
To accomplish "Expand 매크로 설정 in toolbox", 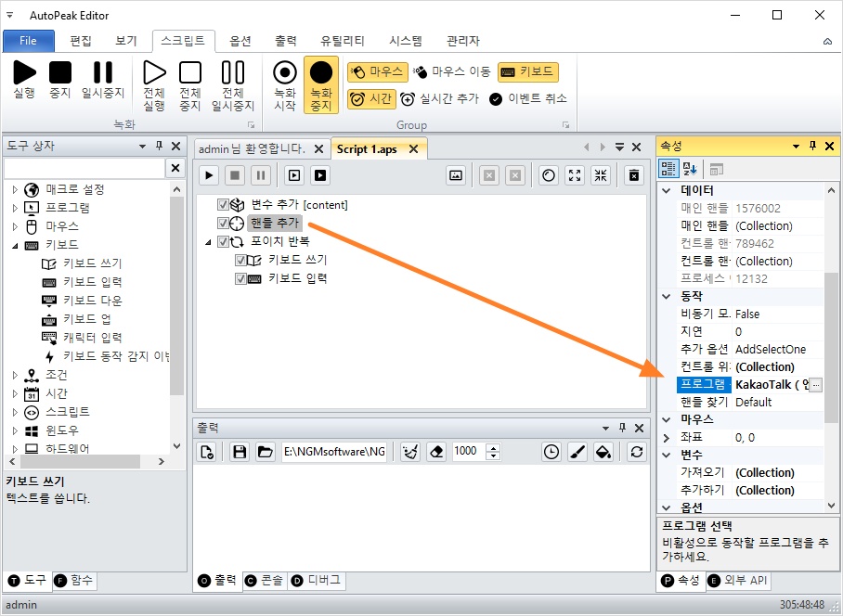I will (15, 189).
